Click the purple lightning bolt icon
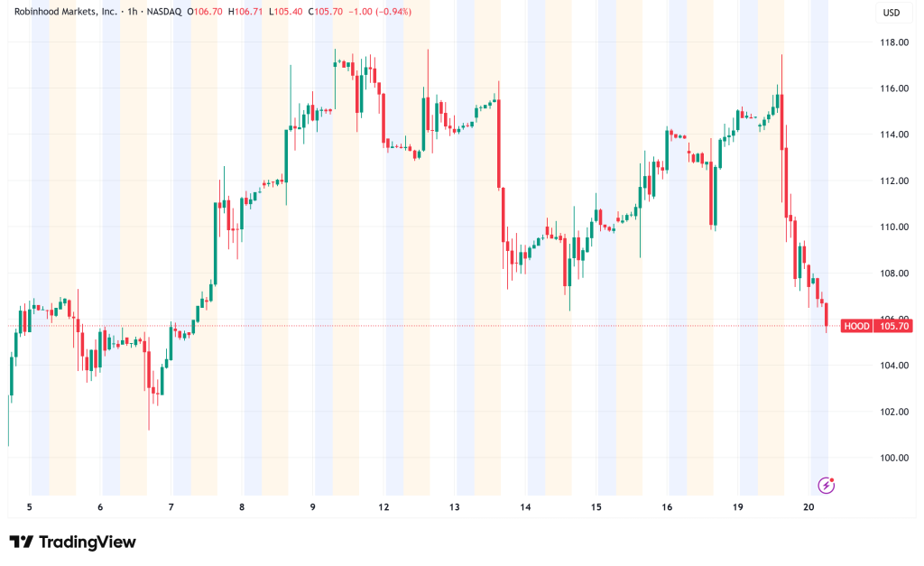Image resolution: width=924 pixels, height=566 pixels. point(827,486)
